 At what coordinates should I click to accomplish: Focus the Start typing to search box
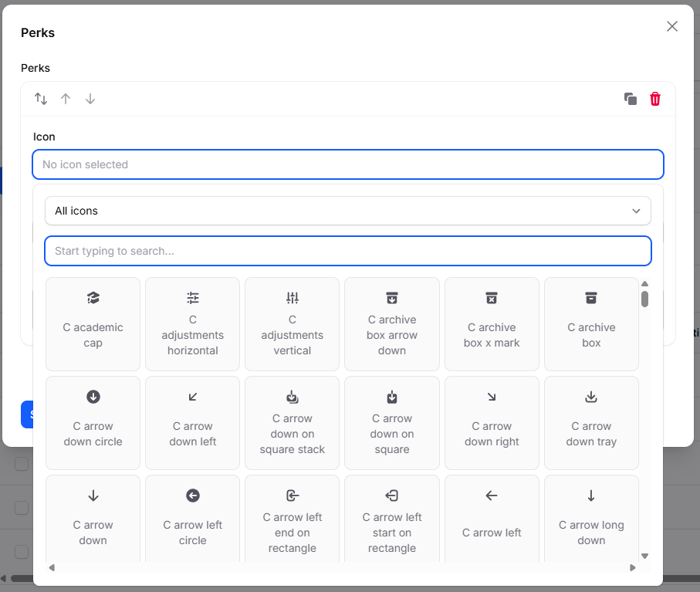coord(347,251)
